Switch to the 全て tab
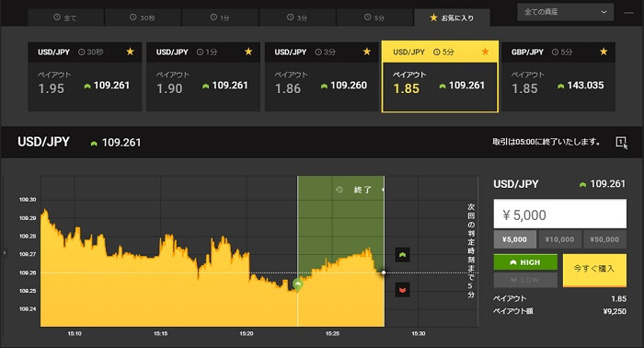 [x=65, y=17]
